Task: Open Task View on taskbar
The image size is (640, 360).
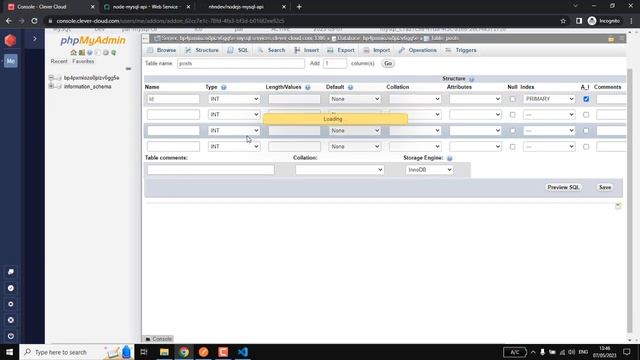Action: point(144,352)
